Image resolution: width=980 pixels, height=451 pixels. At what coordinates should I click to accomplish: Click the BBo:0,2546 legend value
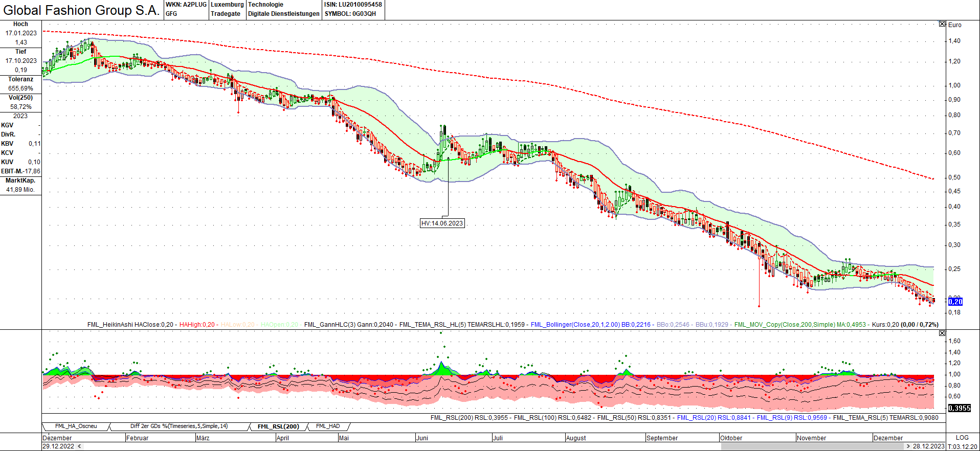673,325
